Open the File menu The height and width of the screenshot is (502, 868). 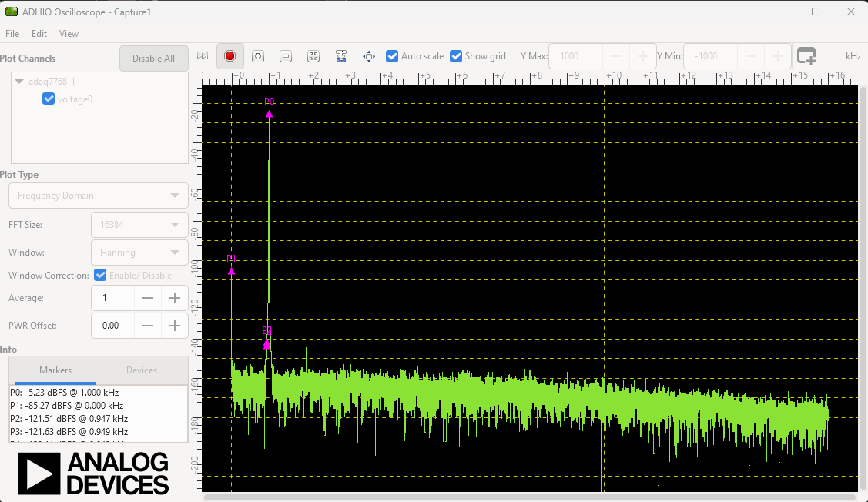[x=12, y=34]
